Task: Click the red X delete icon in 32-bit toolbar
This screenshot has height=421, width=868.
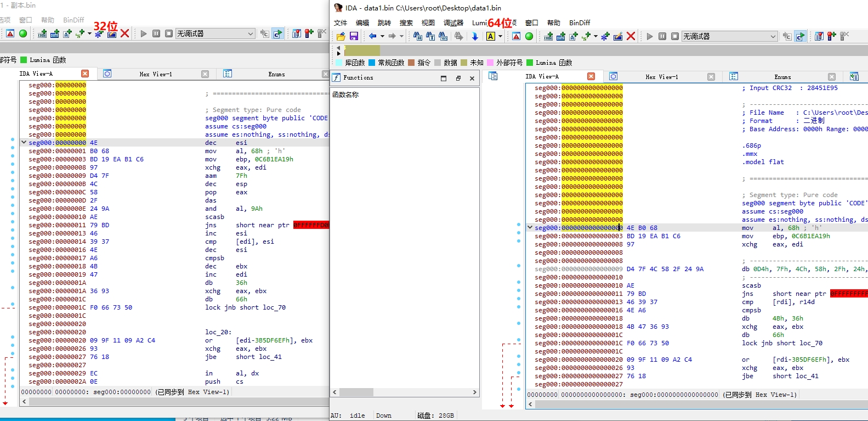Action: pos(125,33)
